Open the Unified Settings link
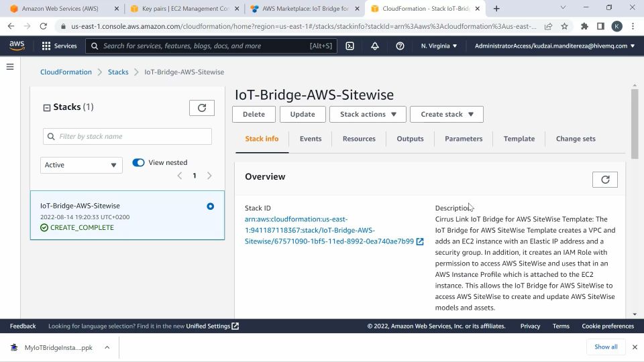The height and width of the screenshot is (362, 644). (x=213, y=326)
